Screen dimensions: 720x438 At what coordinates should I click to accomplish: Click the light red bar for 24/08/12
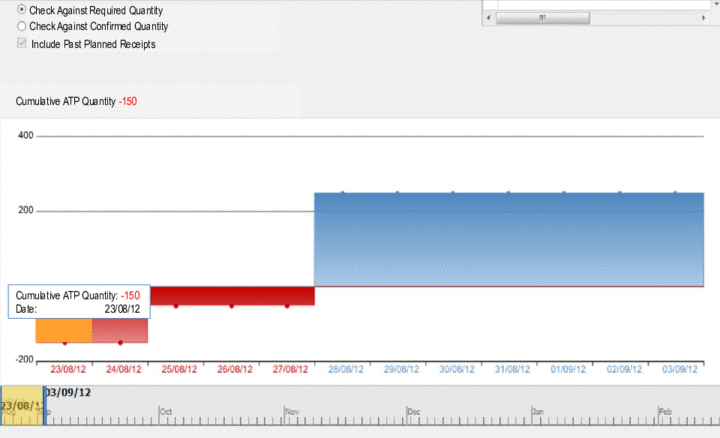[x=120, y=331]
